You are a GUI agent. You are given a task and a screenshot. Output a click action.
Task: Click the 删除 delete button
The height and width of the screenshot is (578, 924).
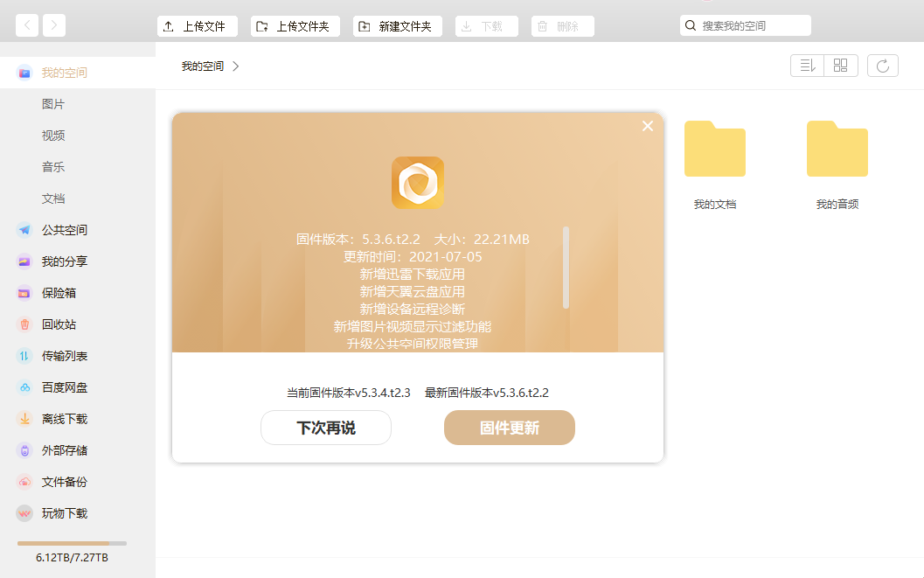click(x=563, y=26)
